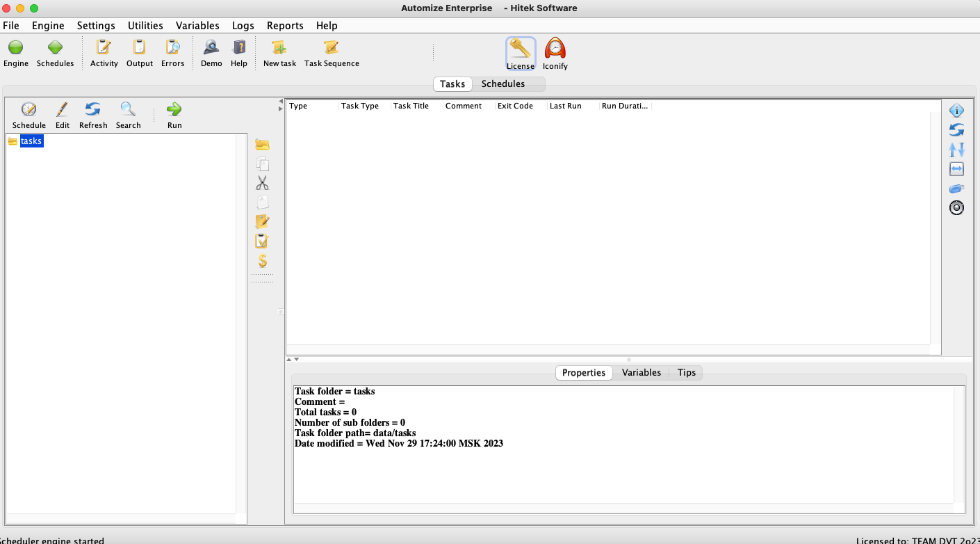Open the License key icon
Viewport: 980px width, 544px height.
520,49
